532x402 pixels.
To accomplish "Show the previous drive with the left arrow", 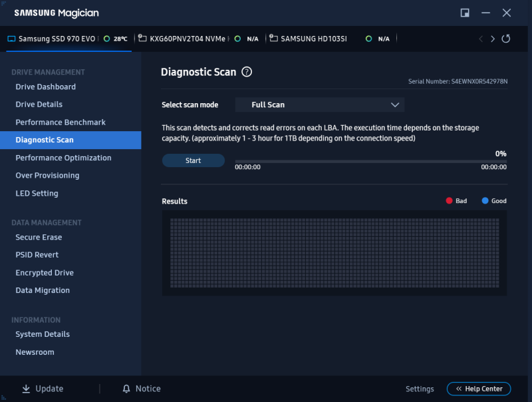I will 481,39.
